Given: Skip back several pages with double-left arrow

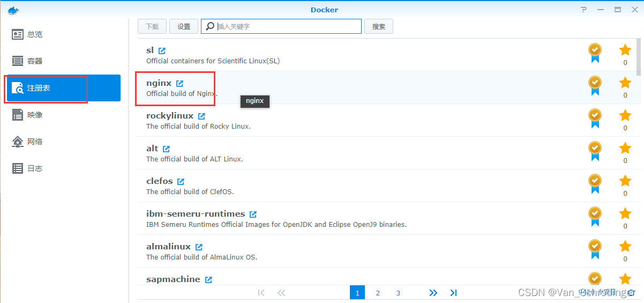Looking at the screenshot, I should coord(281,293).
